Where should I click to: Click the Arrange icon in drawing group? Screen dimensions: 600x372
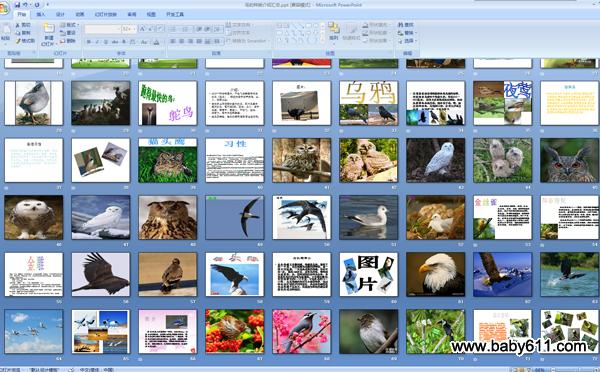[334, 28]
